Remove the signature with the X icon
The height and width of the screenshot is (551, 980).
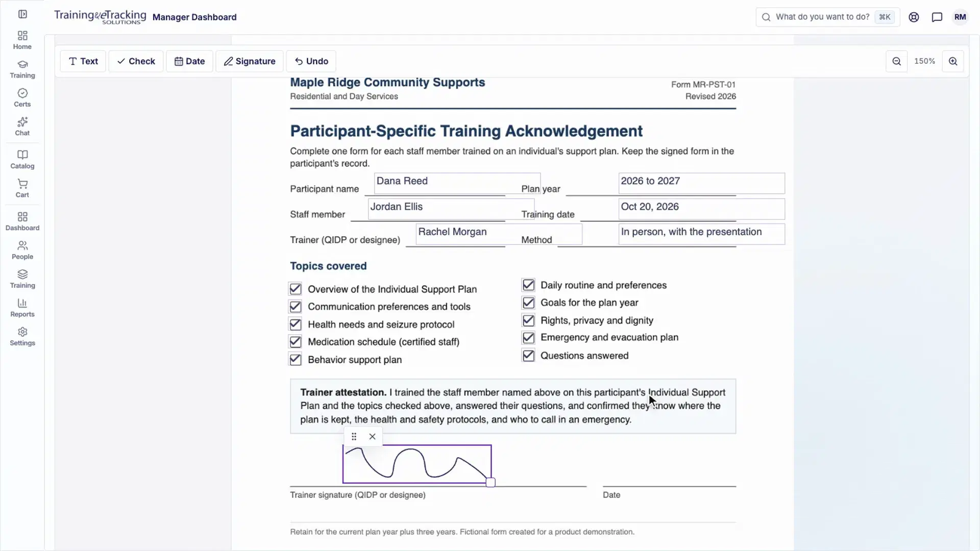tap(373, 437)
